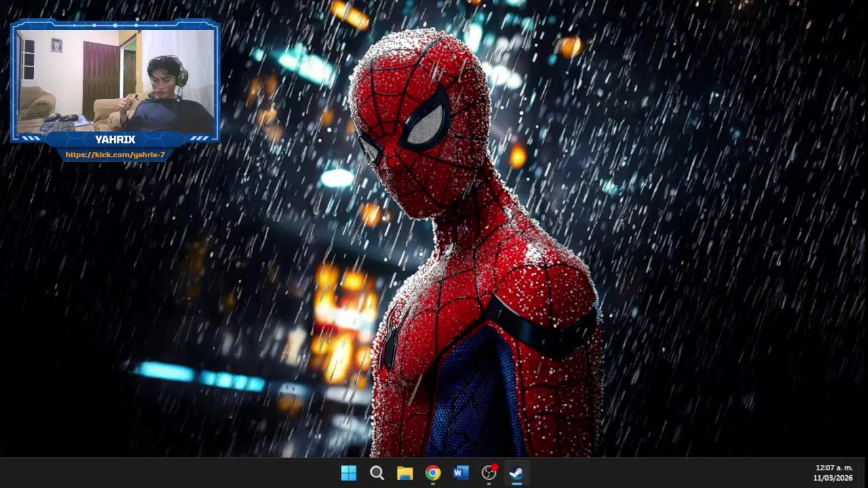Launch Google Chrome from the taskbar

(x=433, y=473)
